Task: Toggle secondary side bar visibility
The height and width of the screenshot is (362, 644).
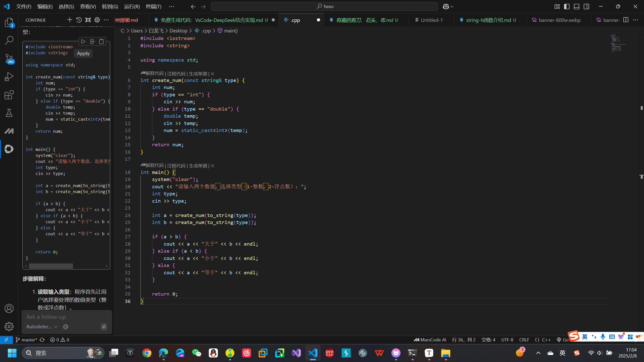Action: 586,7
